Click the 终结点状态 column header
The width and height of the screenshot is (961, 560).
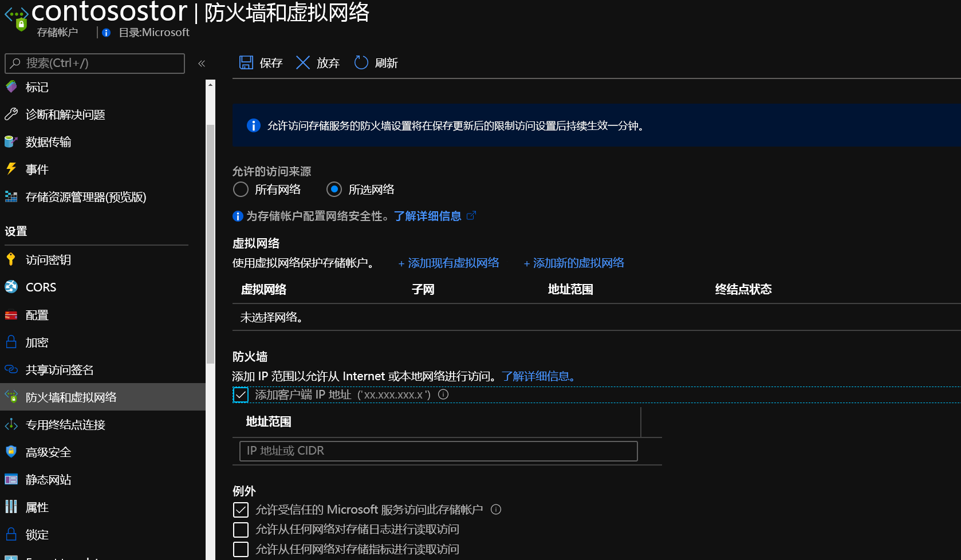pos(743,289)
